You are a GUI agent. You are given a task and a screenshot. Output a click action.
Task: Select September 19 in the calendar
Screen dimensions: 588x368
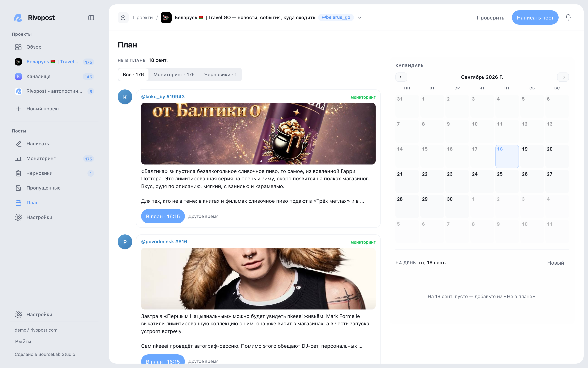point(532,156)
